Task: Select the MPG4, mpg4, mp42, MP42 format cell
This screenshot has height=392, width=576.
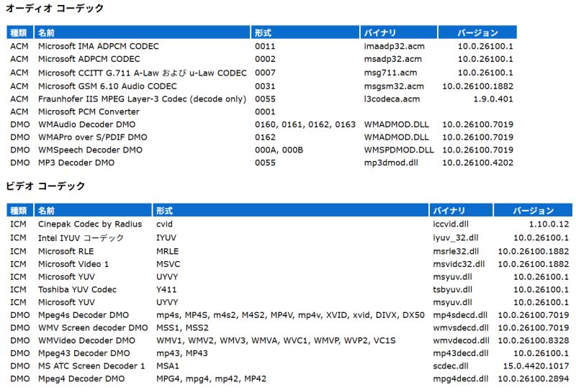Action: coord(211,378)
